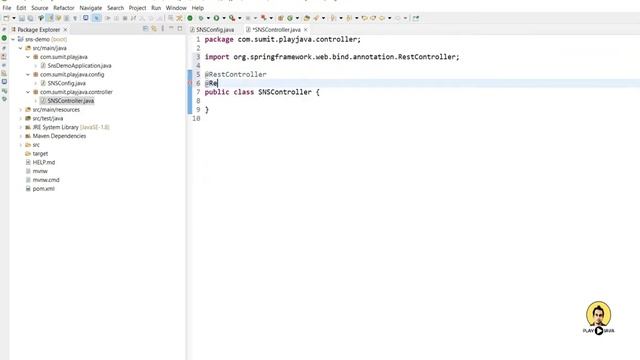Maximize the Package Explorer view
Screen dimensions: 640x360
180,29
